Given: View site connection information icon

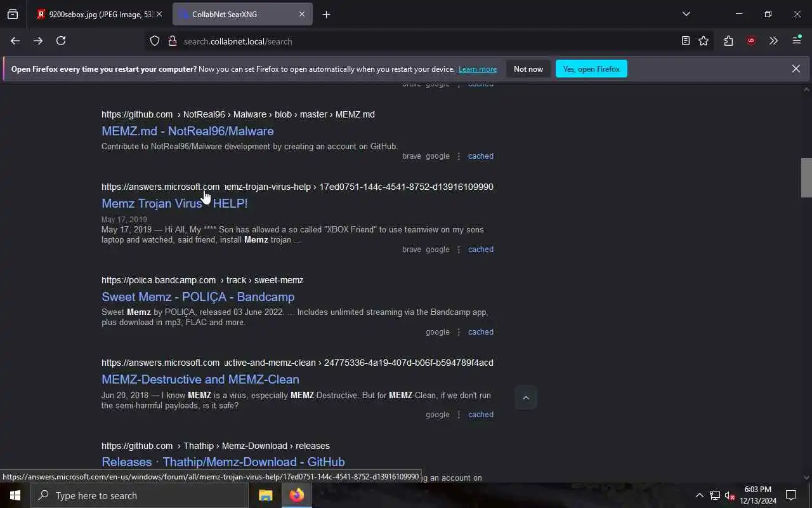Looking at the screenshot, I should coord(172,41).
